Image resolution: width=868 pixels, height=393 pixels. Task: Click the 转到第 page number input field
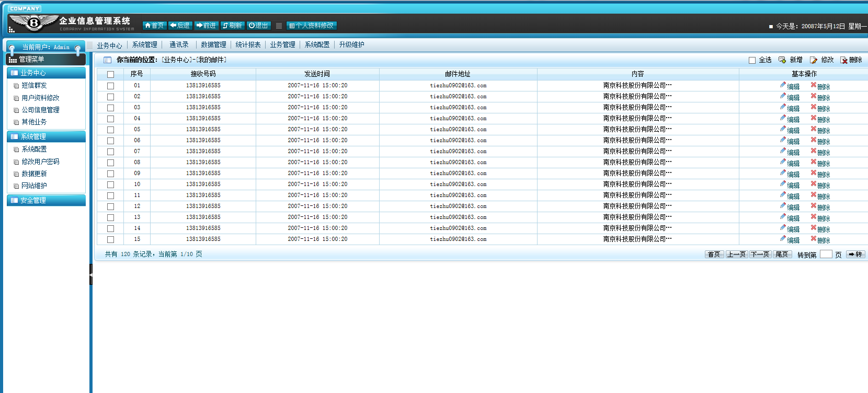coord(826,255)
